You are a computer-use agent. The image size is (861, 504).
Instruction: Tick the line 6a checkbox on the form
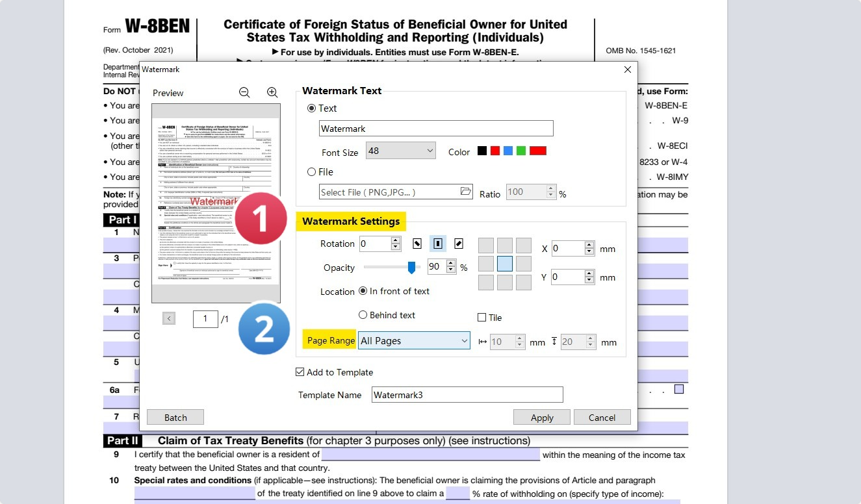click(679, 390)
